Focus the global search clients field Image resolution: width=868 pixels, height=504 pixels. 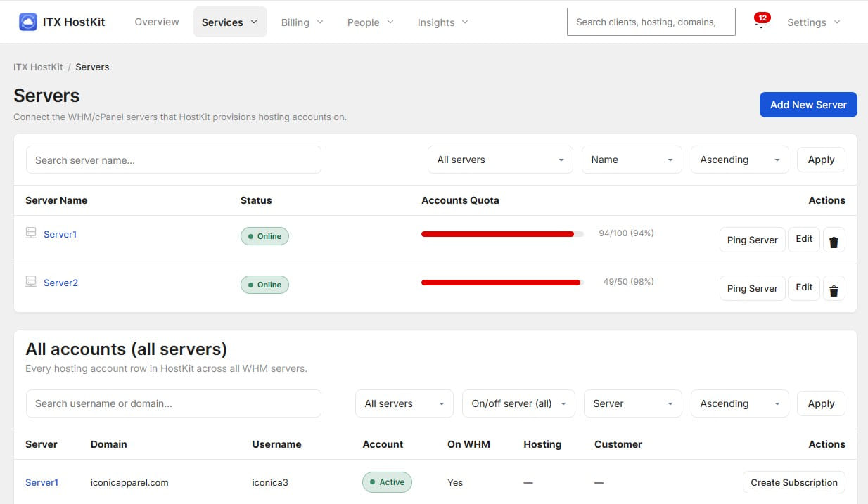coord(651,22)
